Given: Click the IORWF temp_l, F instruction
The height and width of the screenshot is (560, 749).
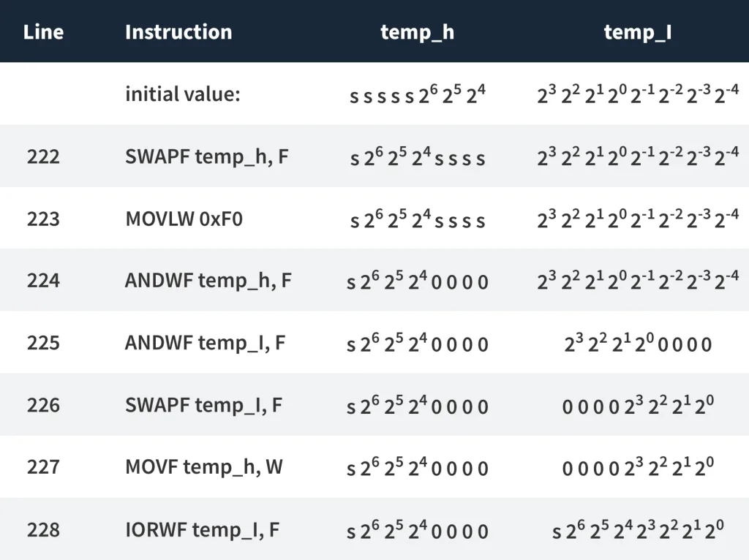Looking at the screenshot, I should point(202,529).
